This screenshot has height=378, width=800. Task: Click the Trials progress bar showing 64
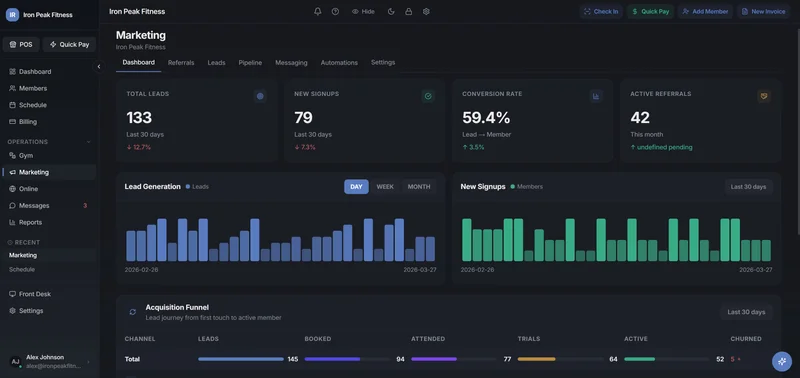[560, 359]
